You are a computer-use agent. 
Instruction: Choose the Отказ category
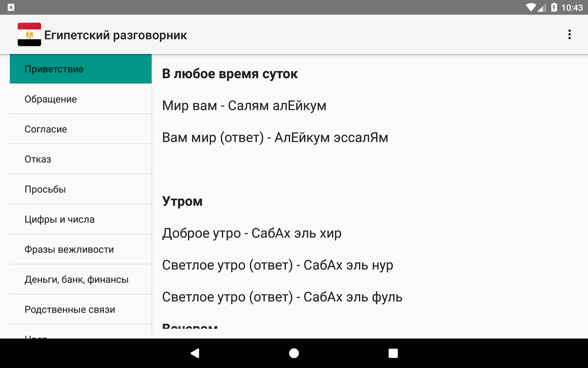[x=81, y=159]
